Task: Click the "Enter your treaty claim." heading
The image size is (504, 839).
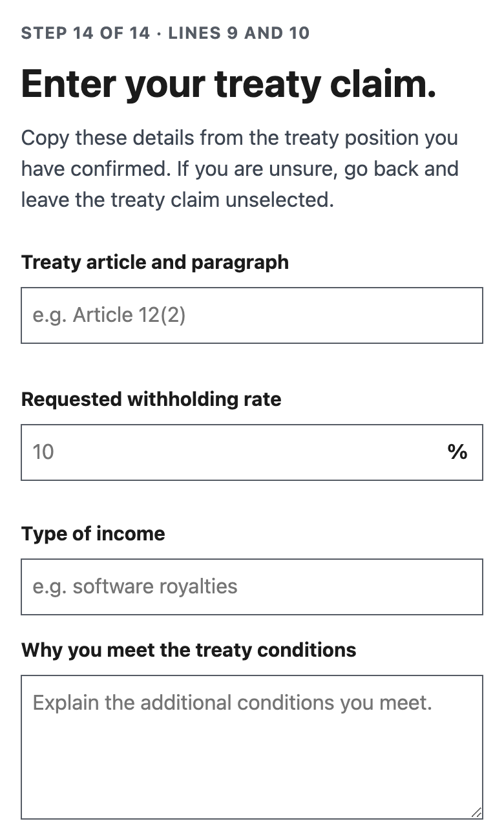Action: click(229, 84)
